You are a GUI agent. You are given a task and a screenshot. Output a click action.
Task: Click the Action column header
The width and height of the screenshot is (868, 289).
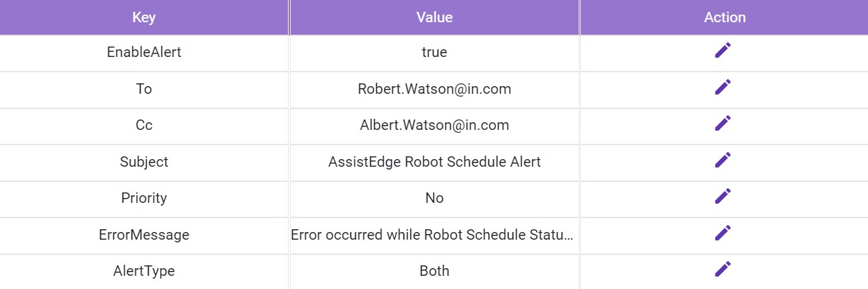tap(725, 17)
